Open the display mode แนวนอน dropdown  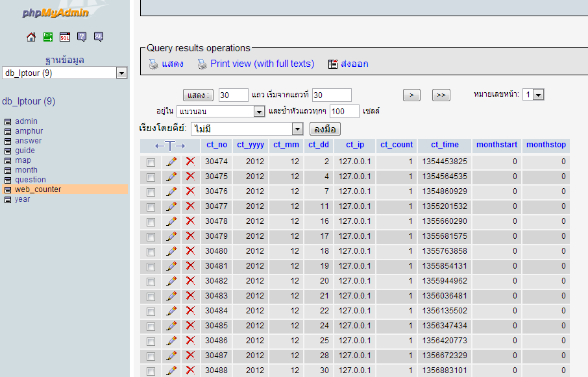tap(221, 112)
